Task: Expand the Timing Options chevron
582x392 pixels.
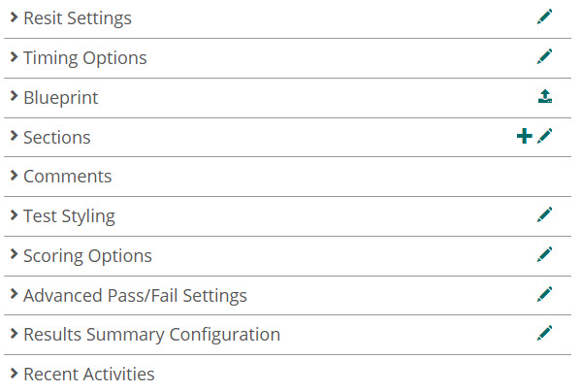Action: pyautogui.click(x=14, y=57)
